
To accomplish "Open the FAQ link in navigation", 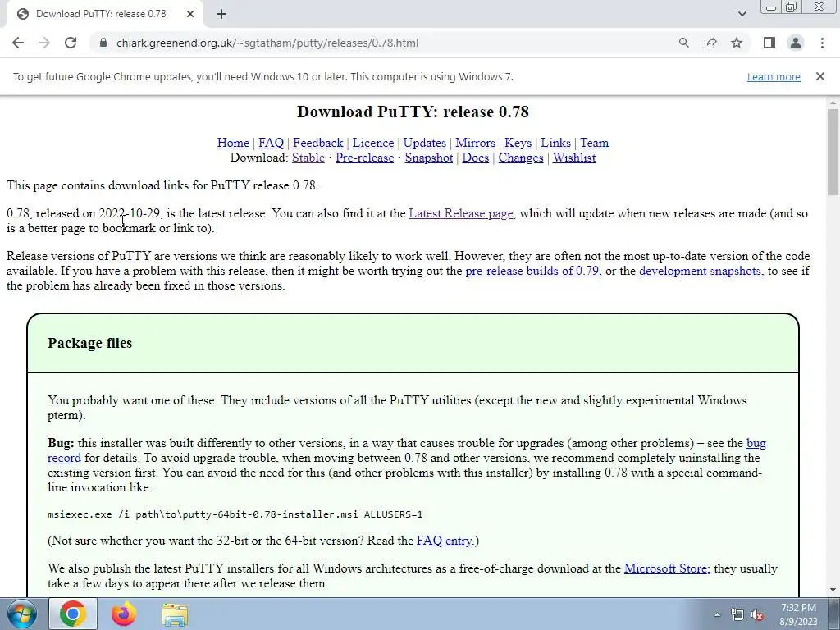I will (x=271, y=143).
